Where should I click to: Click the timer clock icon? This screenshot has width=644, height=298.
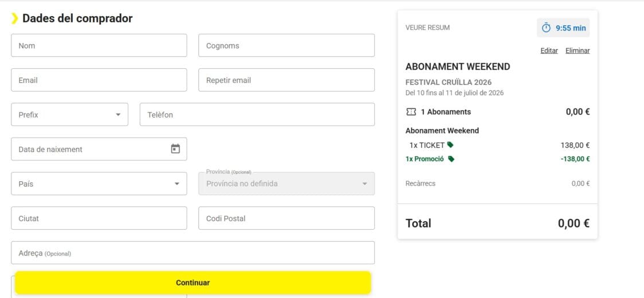546,28
